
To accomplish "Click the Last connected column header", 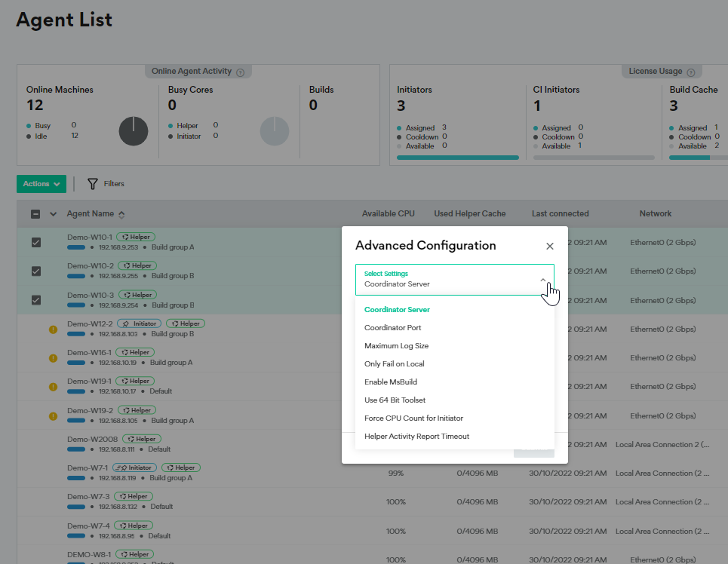I will point(560,213).
